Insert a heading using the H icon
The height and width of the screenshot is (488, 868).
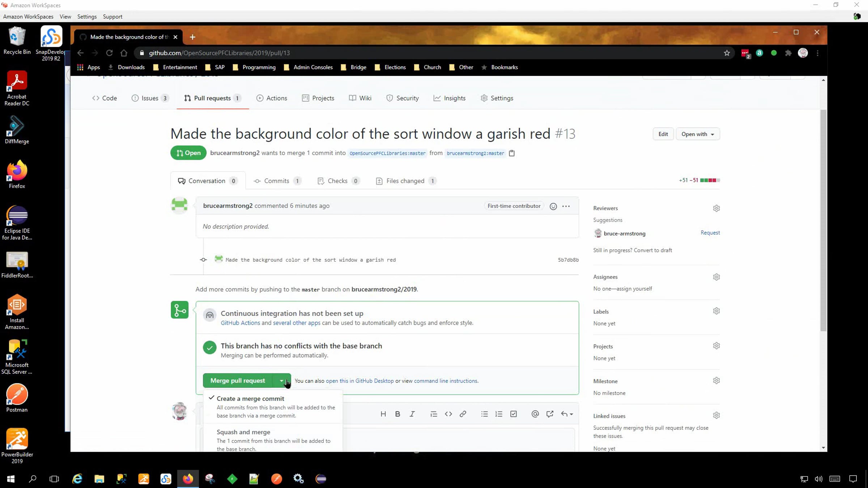pos(383,414)
